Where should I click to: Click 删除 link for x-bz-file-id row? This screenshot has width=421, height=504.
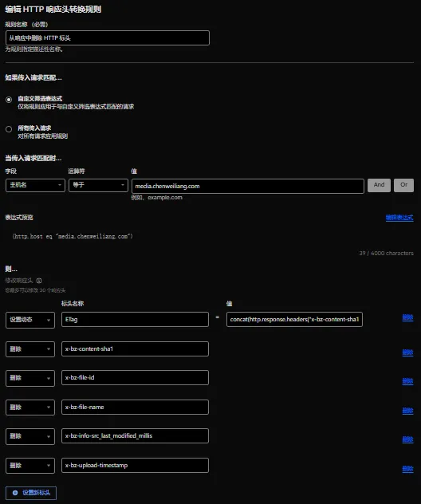(407, 381)
